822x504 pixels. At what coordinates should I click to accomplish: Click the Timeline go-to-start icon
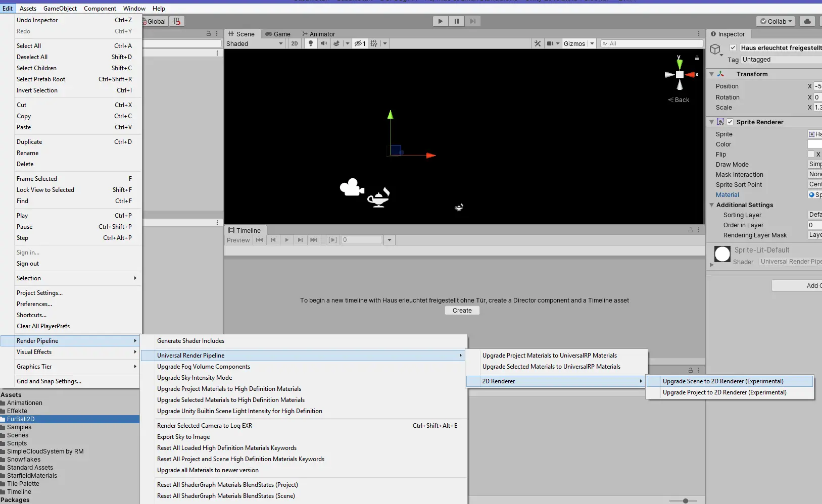tap(259, 240)
